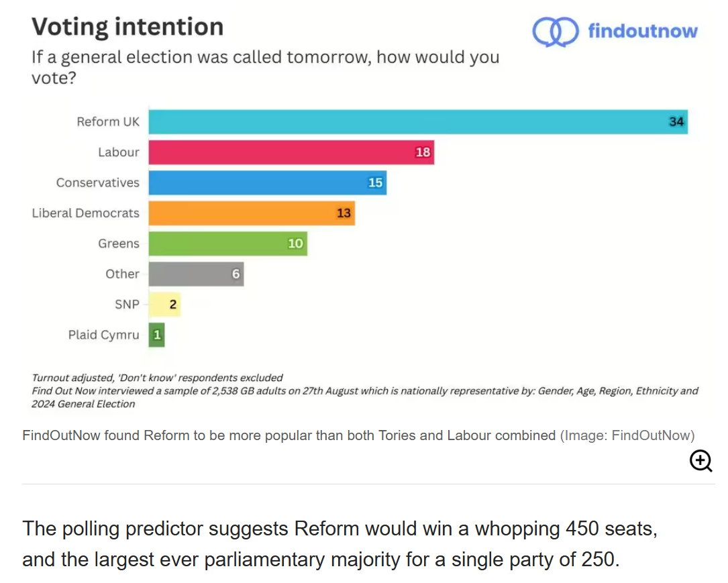The height and width of the screenshot is (583, 728).
Task: Click the dark green Plaid Cymru bar
Action: pyautogui.click(x=156, y=335)
